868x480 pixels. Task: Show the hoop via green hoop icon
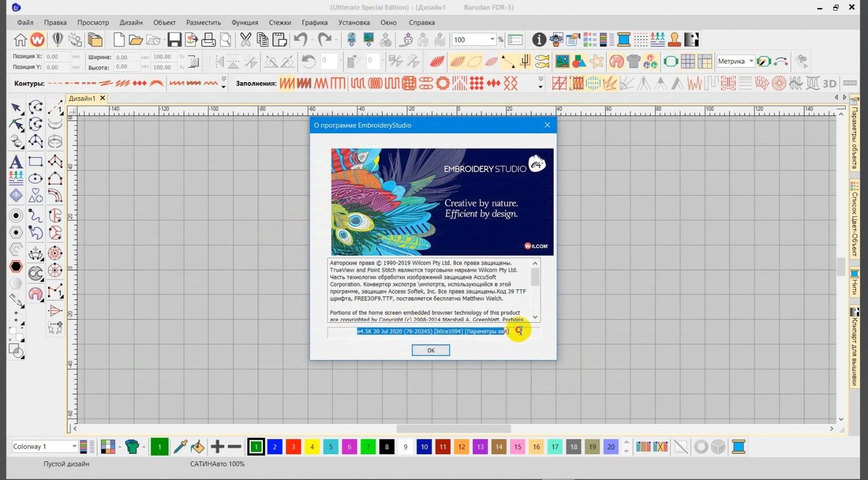pyautogui.click(x=671, y=61)
